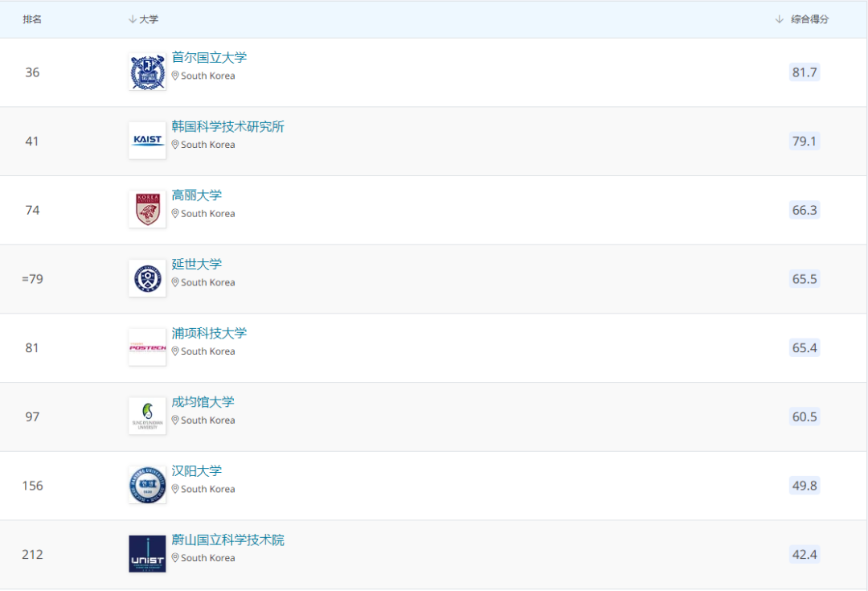Click location pin icon under 浦项科技大学

coord(175,351)
